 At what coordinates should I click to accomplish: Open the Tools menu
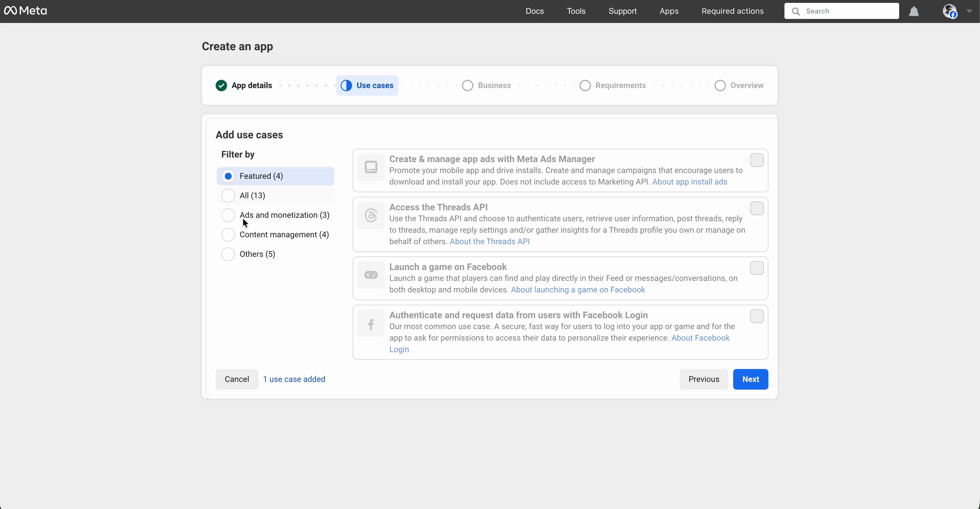[576, 11]
